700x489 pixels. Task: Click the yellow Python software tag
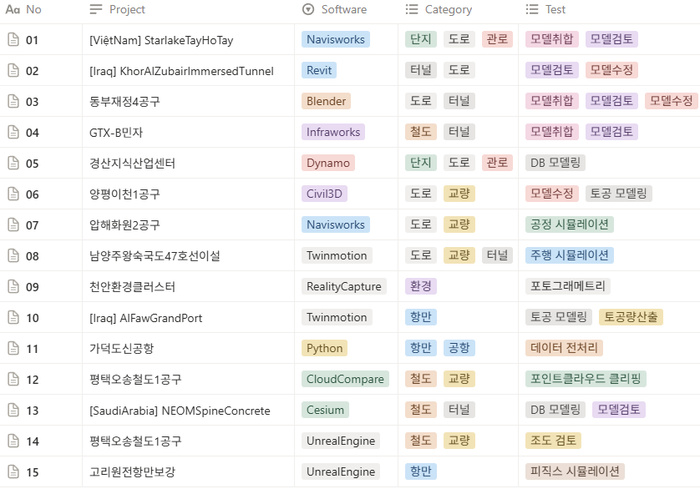click(325, 348)
